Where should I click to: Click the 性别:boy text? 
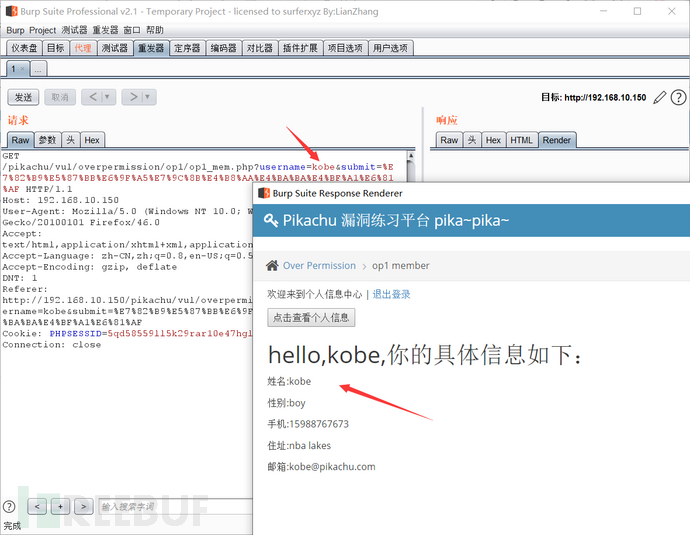coord(286,403)
